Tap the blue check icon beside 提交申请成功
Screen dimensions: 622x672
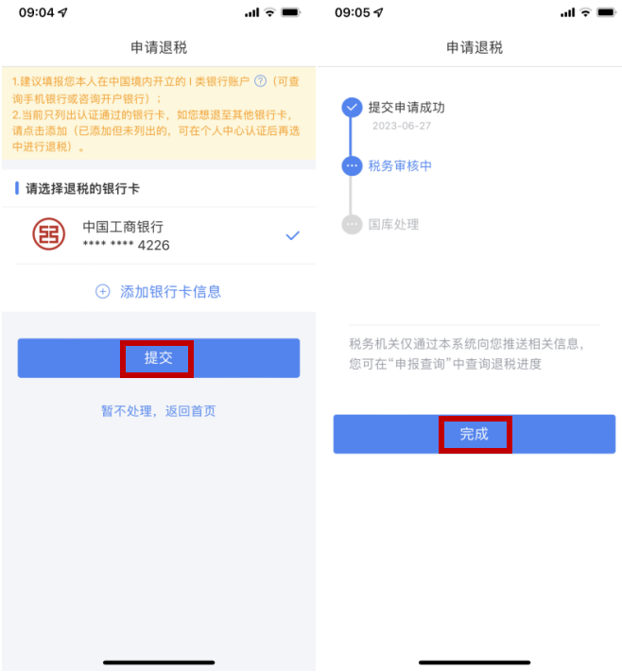click(352, 107)
